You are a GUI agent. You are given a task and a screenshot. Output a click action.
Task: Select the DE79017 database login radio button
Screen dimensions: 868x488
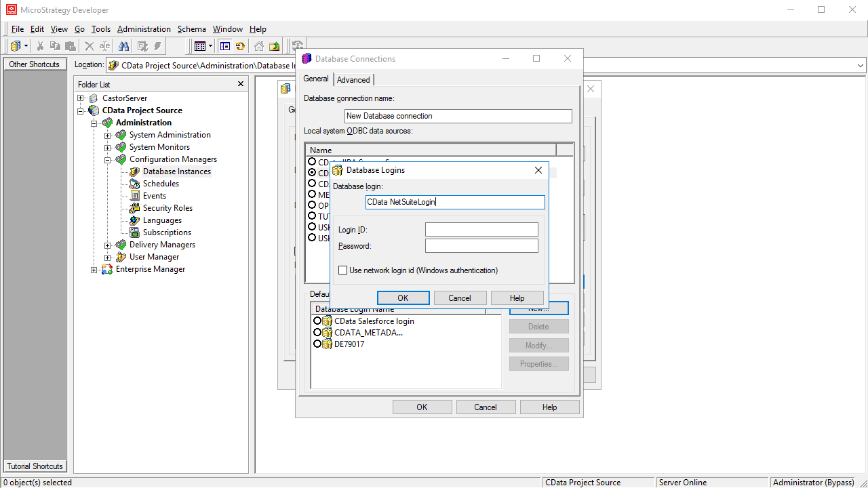317,344
